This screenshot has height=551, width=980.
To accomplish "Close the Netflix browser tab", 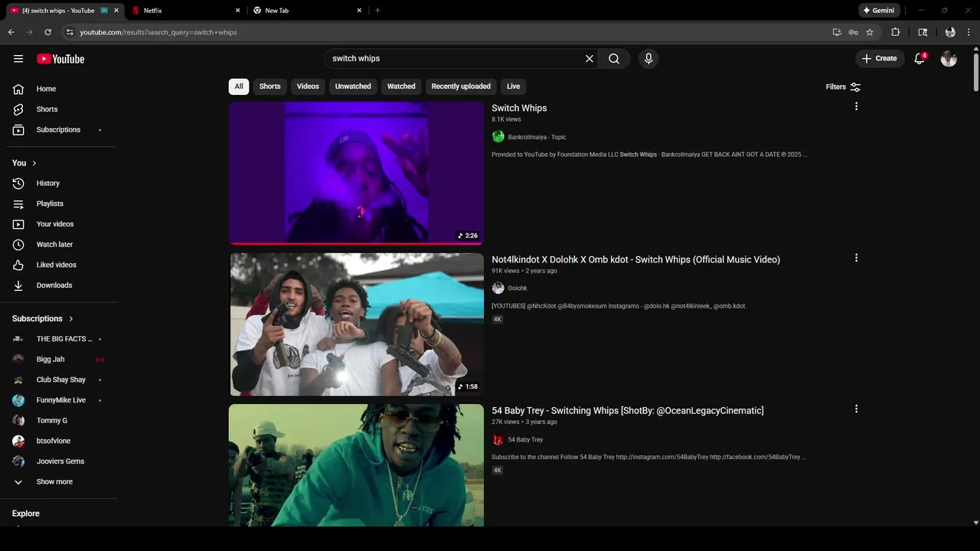I will point(237,11).
